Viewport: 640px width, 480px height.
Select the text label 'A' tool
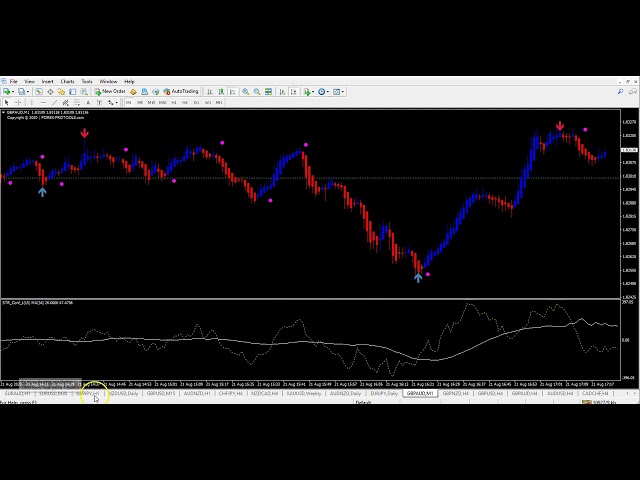[88, 102]
